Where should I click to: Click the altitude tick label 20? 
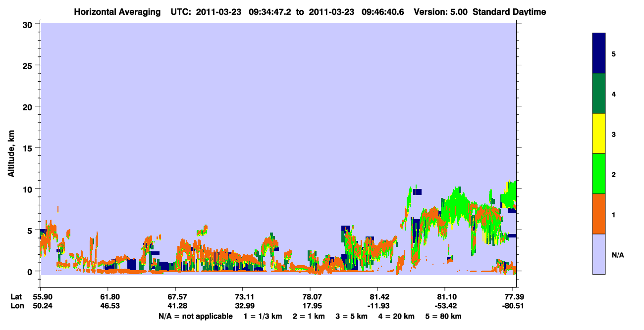[28, 106]
